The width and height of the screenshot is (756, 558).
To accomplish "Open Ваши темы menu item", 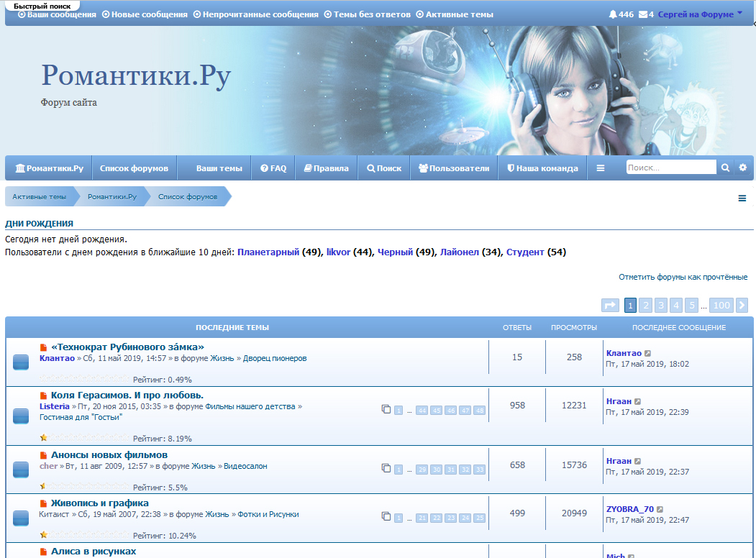I will point(219,168).
